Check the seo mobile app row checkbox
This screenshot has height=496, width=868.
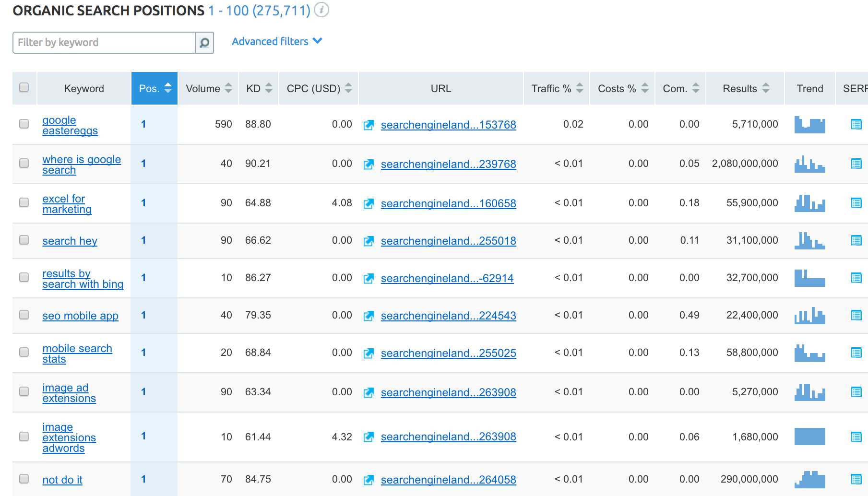point(24,315)
